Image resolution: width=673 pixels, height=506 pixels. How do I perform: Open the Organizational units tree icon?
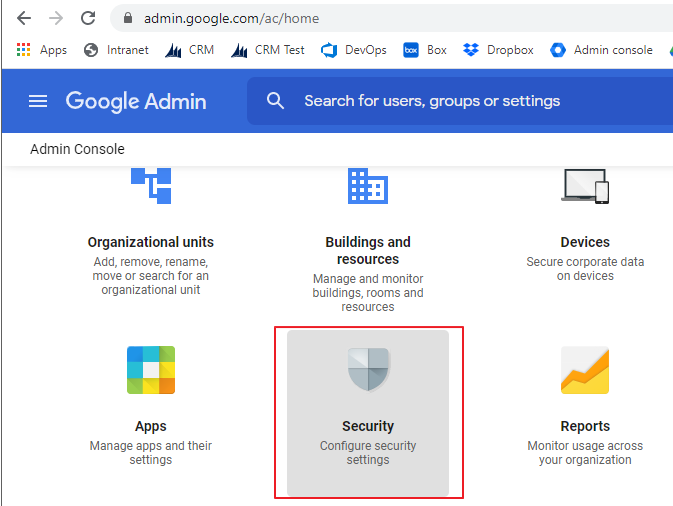click(x=151, y=186)
